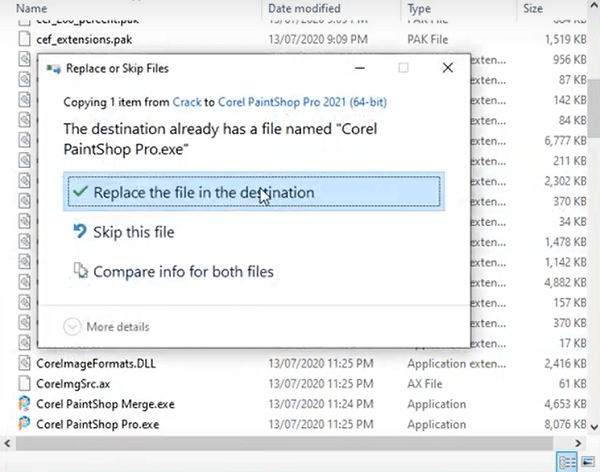600x472 pixels.
Task: Click the 13/07/2020 9:09 PM date for cef_extensions.pak
Action: (x=318, y=39)
